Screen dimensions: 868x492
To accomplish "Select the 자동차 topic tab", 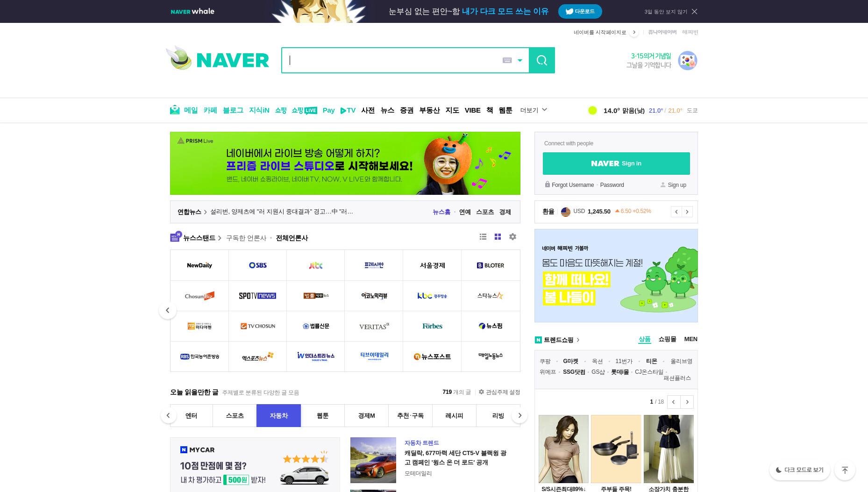I will (278, 415).
